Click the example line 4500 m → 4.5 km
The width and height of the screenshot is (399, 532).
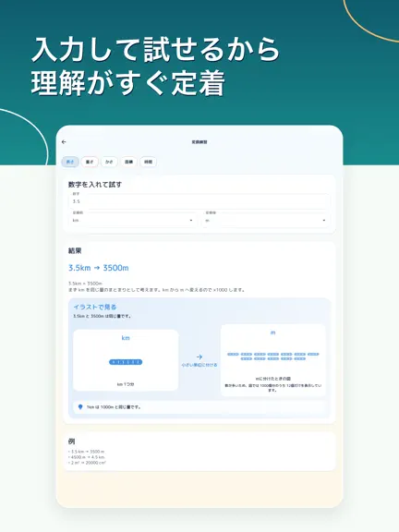click(x=87, y=457)
